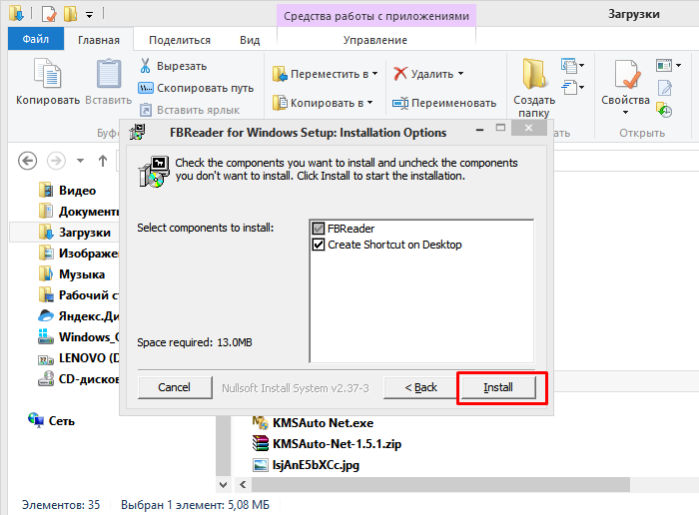The width and height of the screenshot is (699, 515).
Task: Click the Explorer forward arrow
Action: click(56, 161)
